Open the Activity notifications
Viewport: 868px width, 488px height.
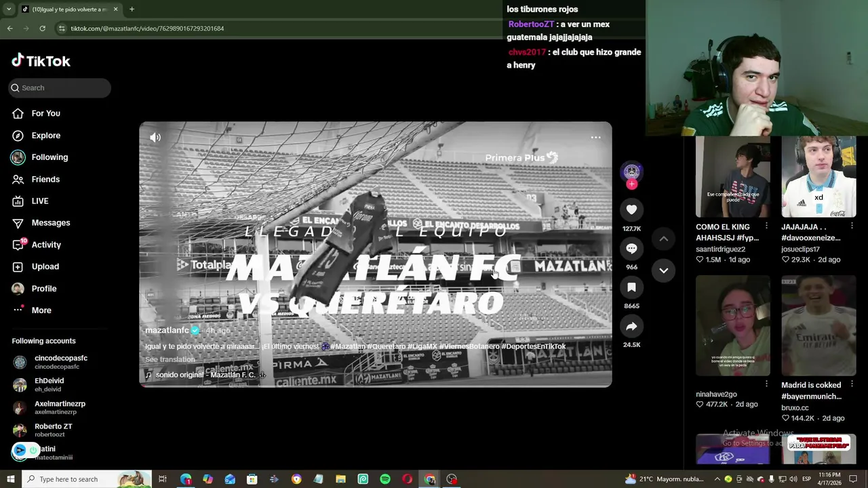click(37, 245)
